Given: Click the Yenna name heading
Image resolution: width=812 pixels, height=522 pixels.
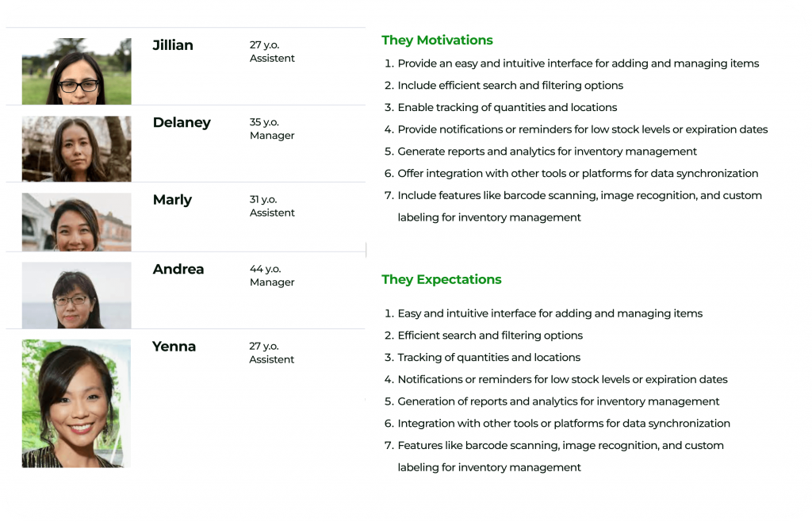Looking at the screenshot, I should click(174, 346).
